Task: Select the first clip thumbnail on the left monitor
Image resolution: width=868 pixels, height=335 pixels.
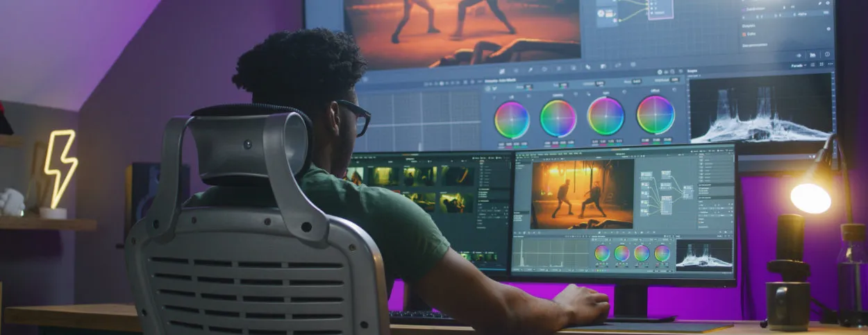Action: [x=355, y=175]
